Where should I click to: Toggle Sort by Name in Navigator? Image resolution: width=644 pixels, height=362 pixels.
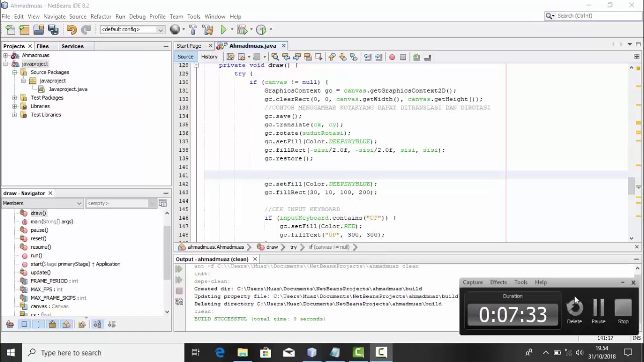pyautogui.click(x=97, y=324)
